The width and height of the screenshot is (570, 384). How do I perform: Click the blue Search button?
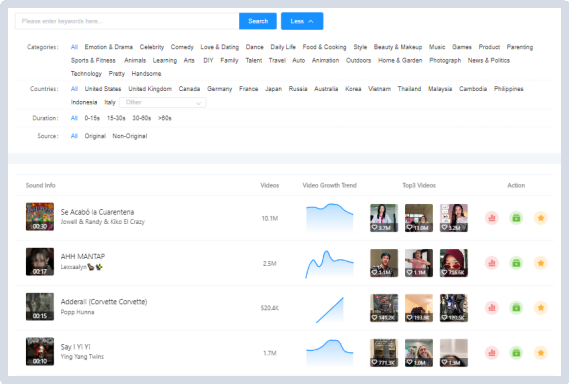point(258,21)
